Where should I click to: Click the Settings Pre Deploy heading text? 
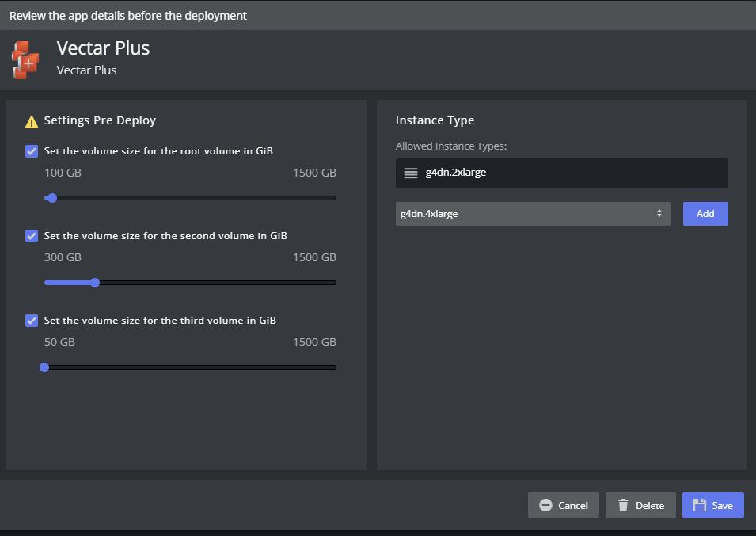click(100, 120)
